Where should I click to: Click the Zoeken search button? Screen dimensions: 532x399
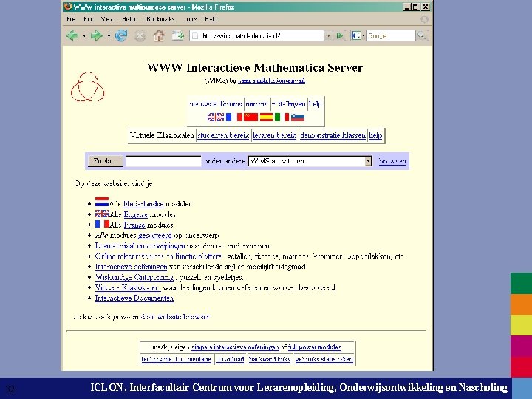coord(105,161)
